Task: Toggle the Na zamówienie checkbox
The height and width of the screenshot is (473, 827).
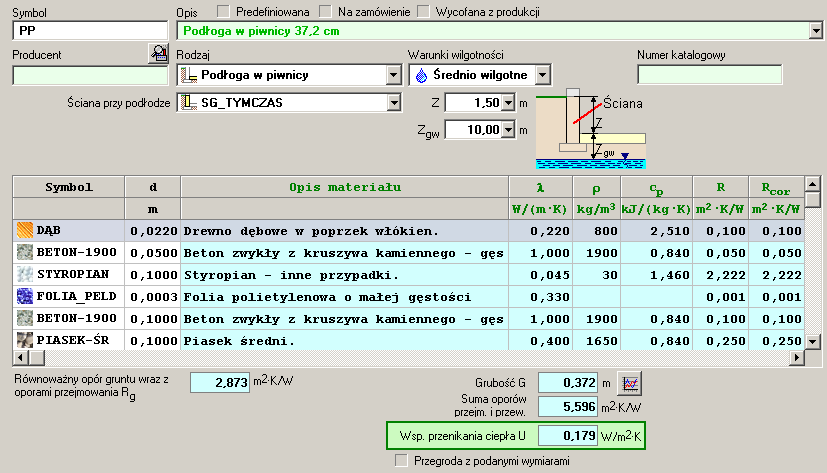Action: (x=325, y=11)
